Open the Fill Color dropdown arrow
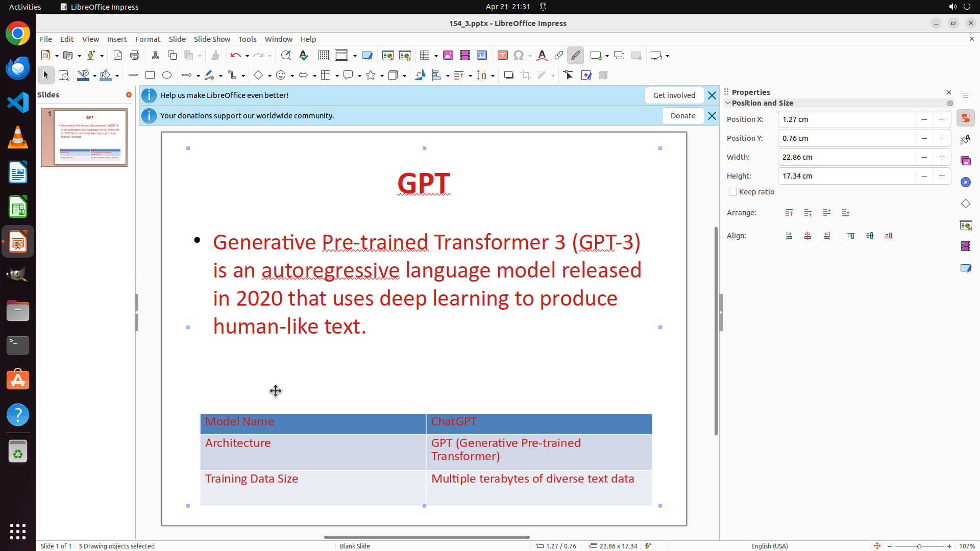Image resolution: width=980 pixels, height=551 pixels. (117, 76)
